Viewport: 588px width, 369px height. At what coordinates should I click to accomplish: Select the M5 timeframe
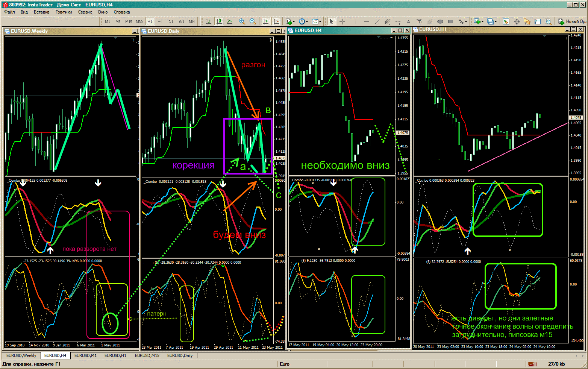point(118,21)
